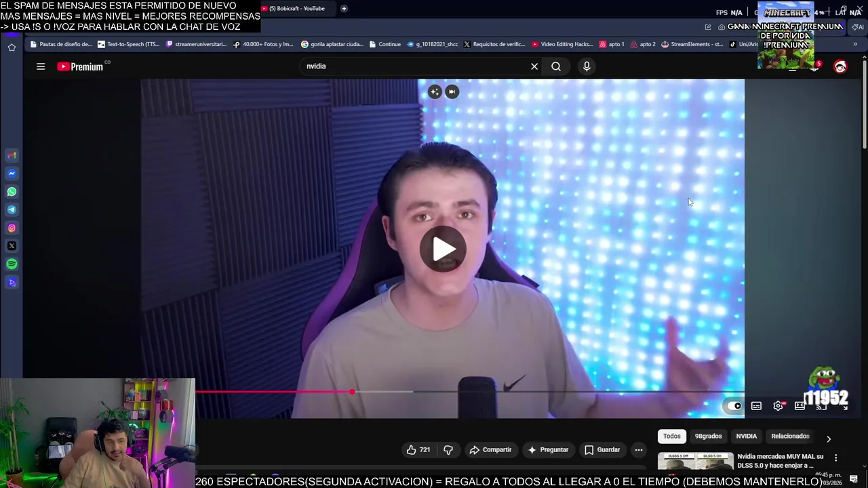
Task: Open the apto 2 bookmark
Action: tap(643, 44)
